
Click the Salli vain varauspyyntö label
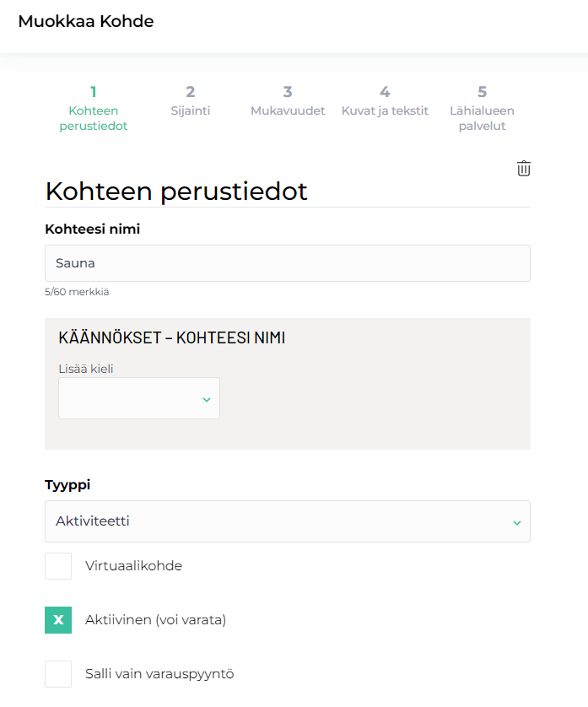159,674
